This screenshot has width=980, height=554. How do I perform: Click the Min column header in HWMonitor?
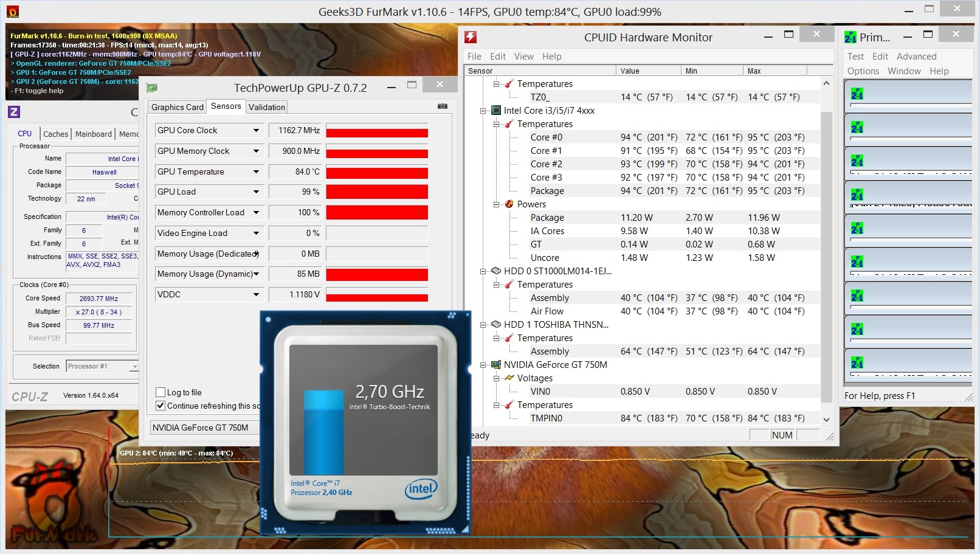(712, 71)
